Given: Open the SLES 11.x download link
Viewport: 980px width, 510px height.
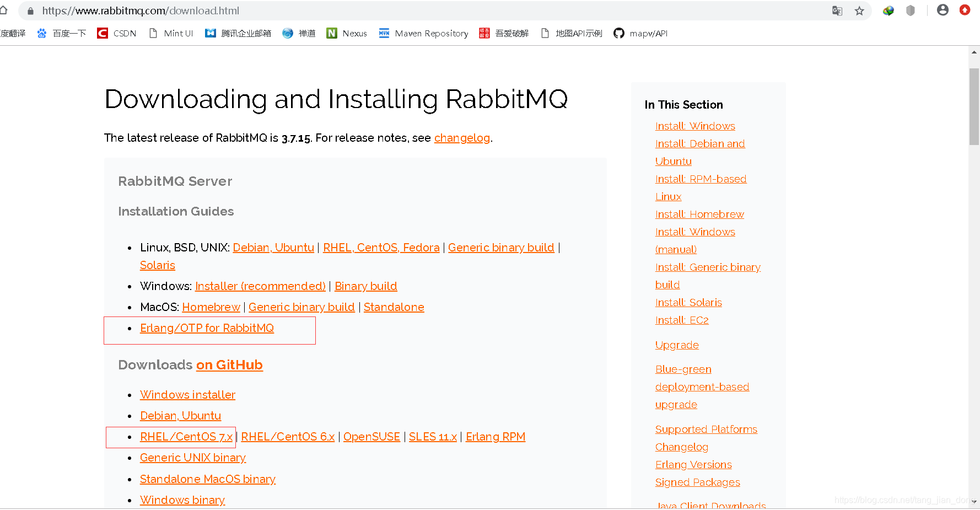Looking at the screenshot, I should click(433, 437).
